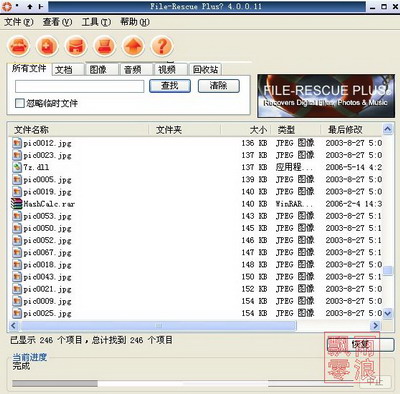Click the vertical scrollbar down arrow

[387, 313]
